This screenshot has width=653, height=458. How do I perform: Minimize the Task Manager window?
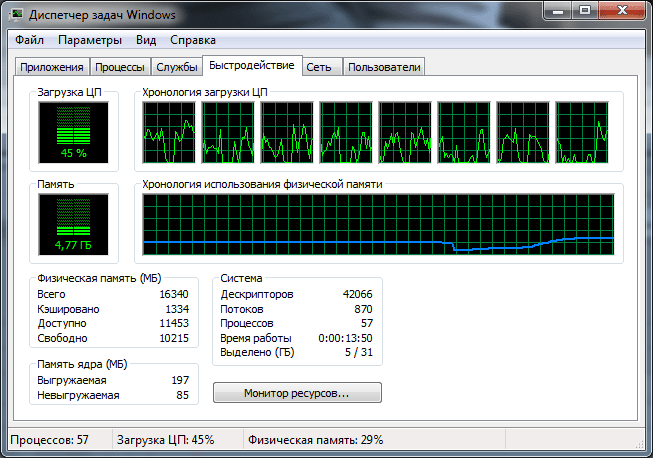tap(558, 10)
